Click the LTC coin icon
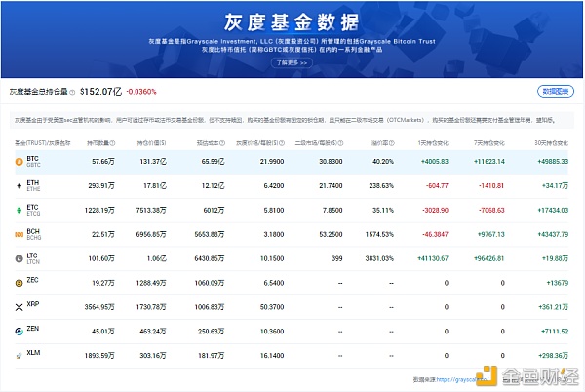The height and width of the screenshot is (392, 585). 19,258
